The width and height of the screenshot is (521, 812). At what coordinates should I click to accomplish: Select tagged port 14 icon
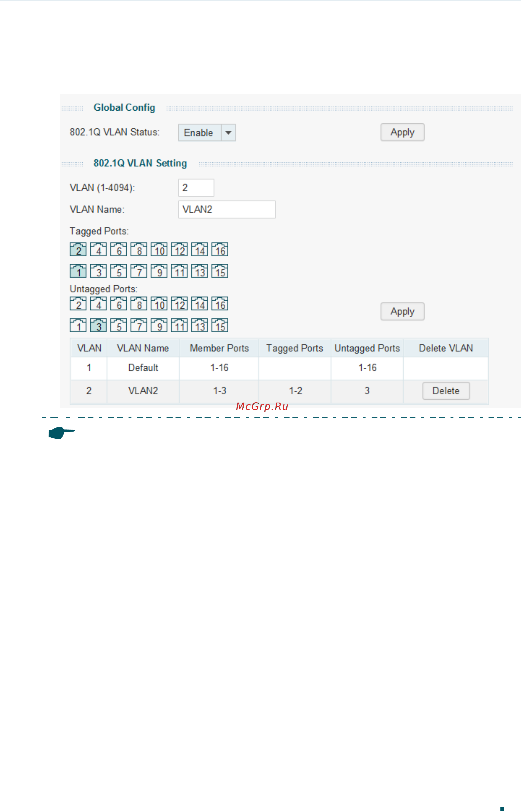pyautogui.click(x=200, y=249)
